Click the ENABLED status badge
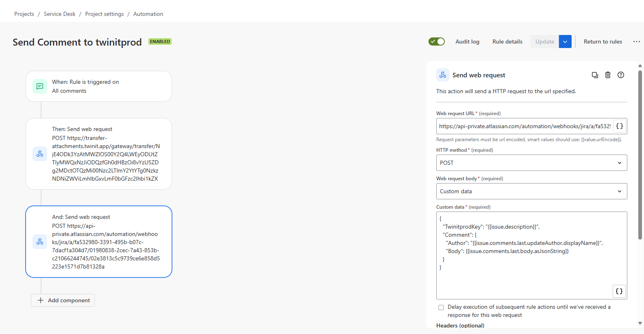The image size is (644, 334). coord(160,41)
